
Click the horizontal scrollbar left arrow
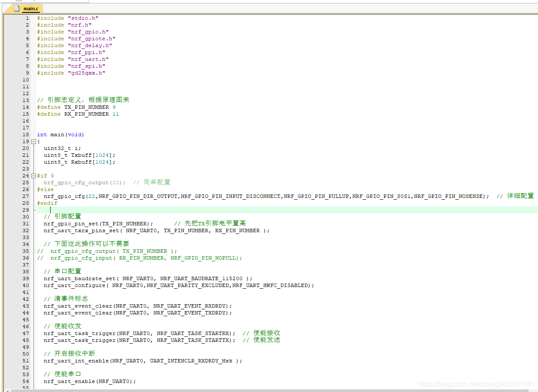coord(7,390)
